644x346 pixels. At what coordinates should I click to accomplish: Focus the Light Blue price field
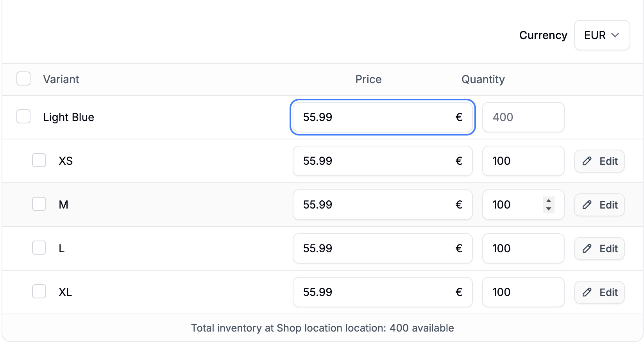coord(375,117)
